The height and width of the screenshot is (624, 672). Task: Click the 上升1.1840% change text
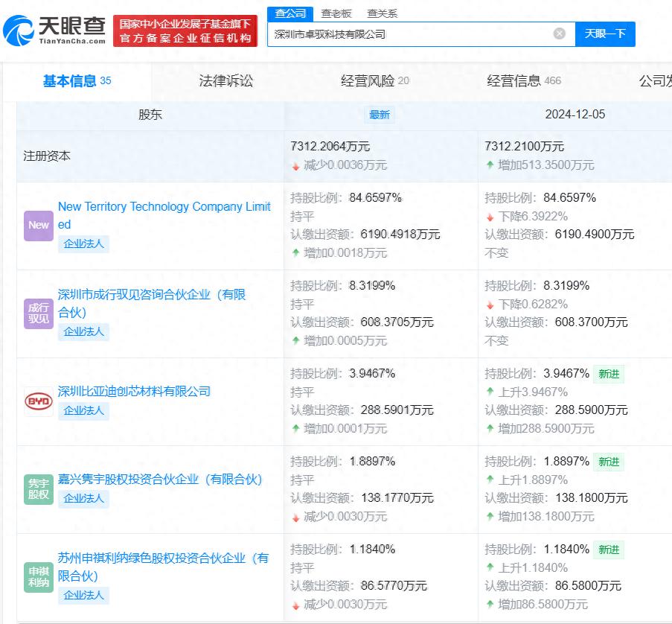click(533, 568)
